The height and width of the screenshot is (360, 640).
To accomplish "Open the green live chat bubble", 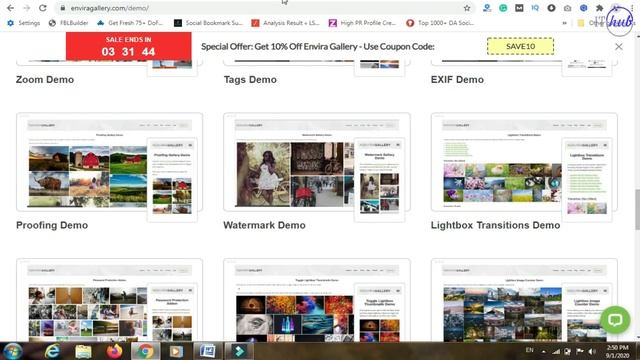I will [615, 320].
